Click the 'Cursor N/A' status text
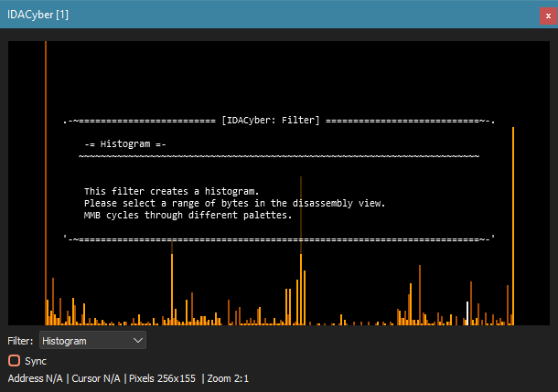Screen dimensions: 558x392 [96, 378]
